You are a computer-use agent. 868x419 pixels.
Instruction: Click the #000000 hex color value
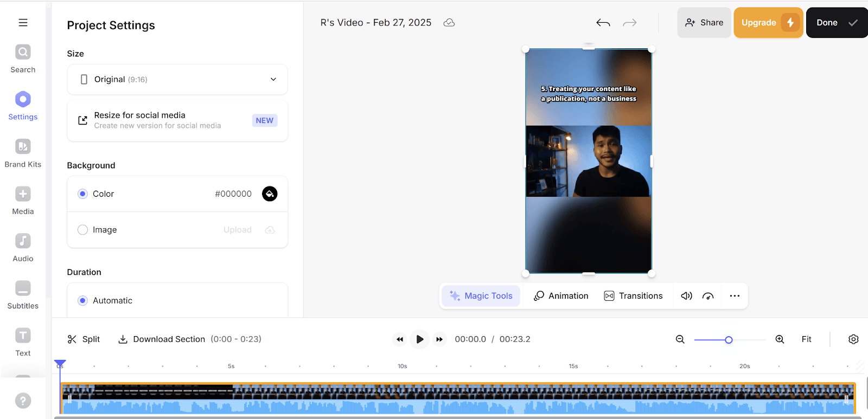233,194
